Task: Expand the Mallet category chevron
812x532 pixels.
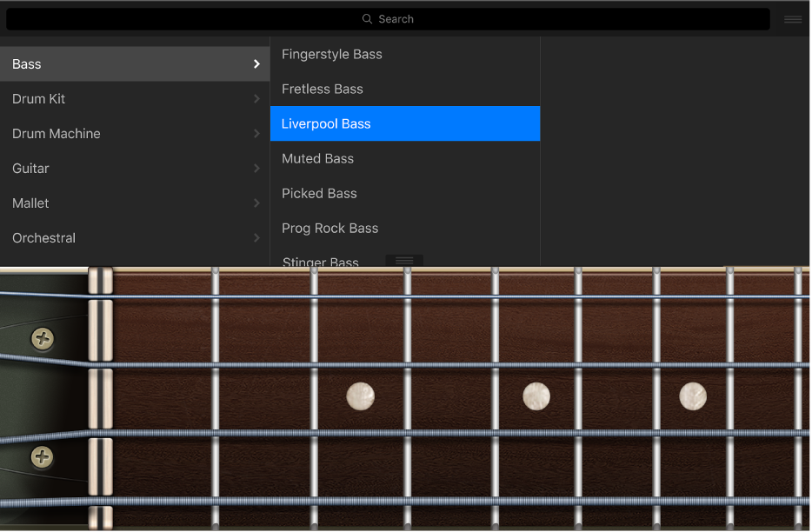Action: click(255, 203)
